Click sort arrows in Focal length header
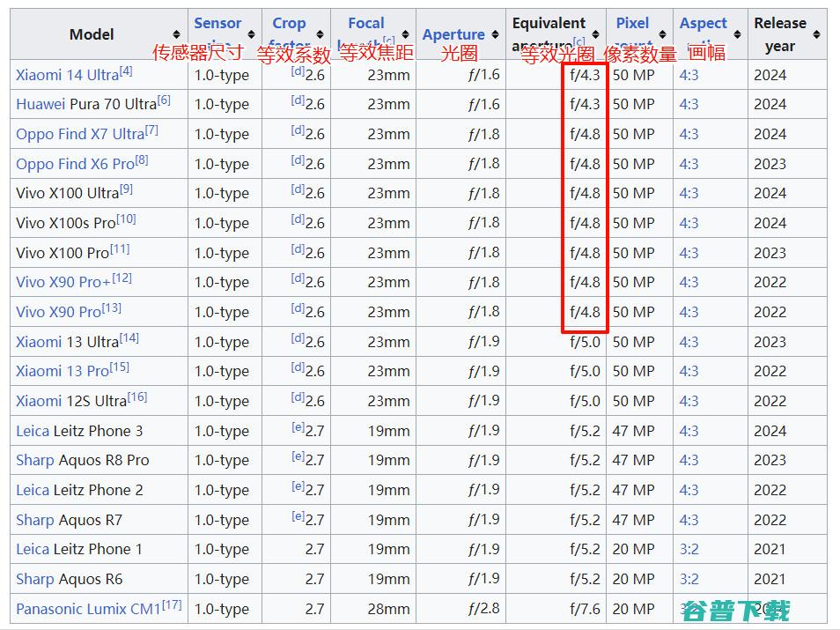840x630 pixels. click(406, 34)
